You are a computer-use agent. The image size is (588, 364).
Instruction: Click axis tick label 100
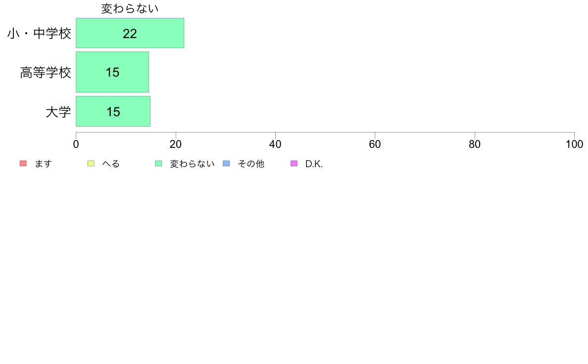tap(574, 144)
